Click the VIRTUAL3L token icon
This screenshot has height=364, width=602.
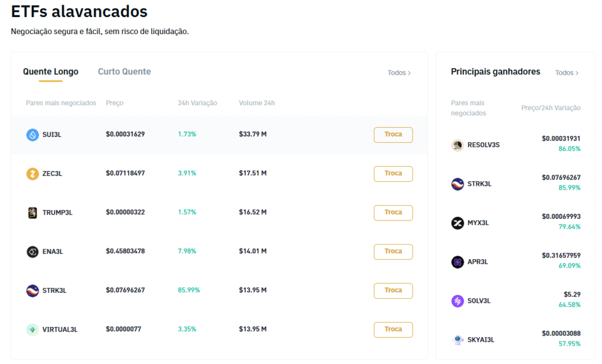click(32, 329)
